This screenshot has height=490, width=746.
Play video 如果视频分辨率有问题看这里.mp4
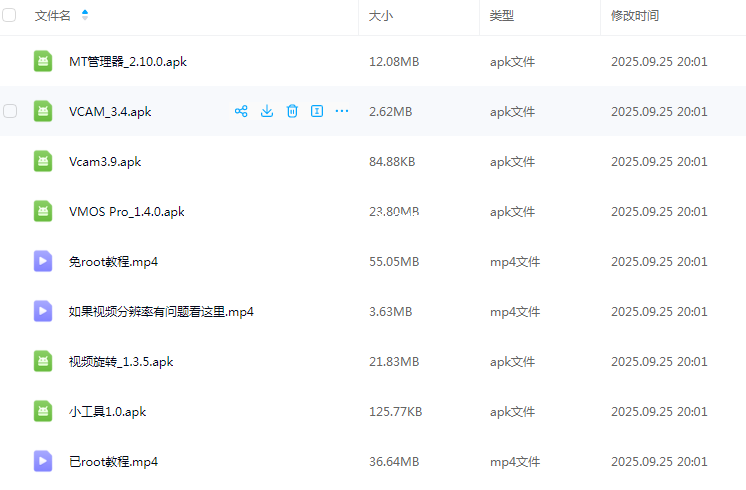(161, 312)
